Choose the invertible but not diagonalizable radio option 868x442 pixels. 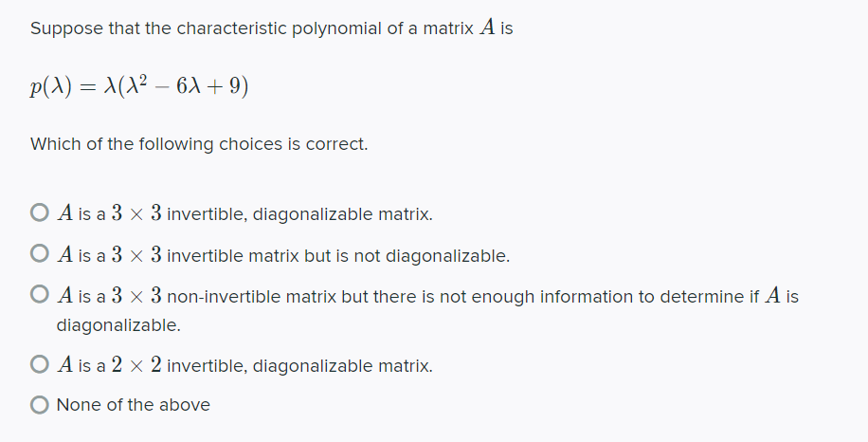tap(39, 253)
